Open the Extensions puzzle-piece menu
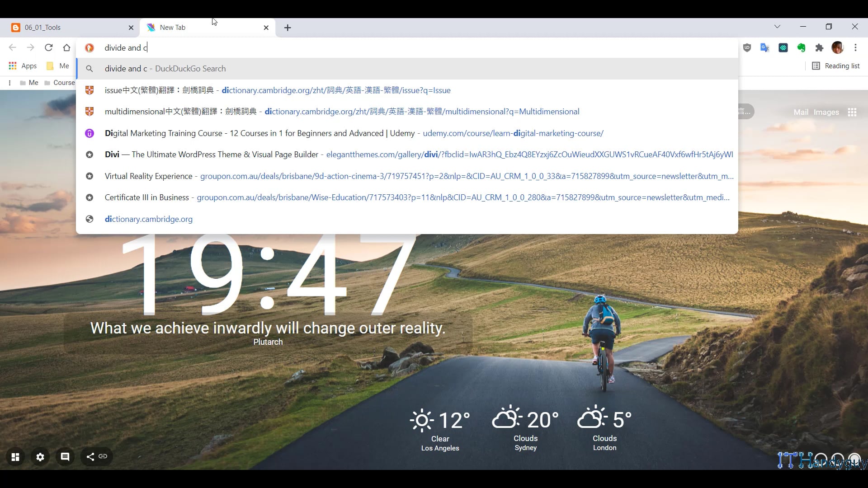This screenshot has height=488, width=868. coord(819,47)
